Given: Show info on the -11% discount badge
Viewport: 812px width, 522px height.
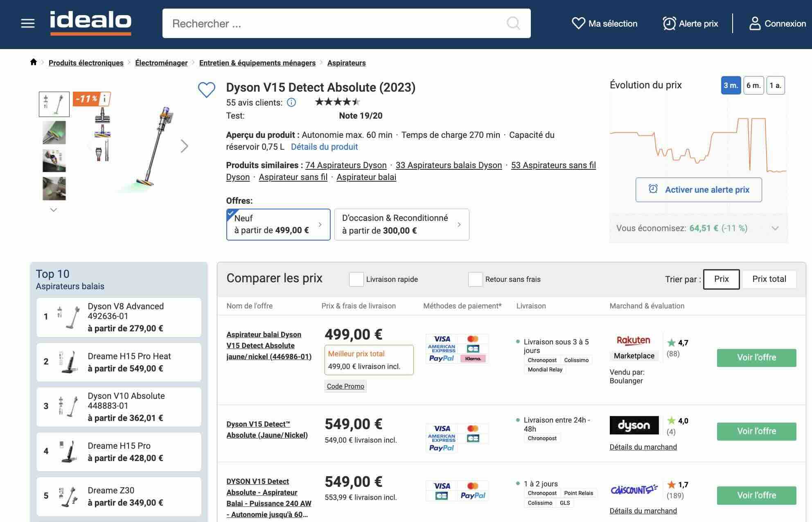Looking at the screenshot, I should [x=104, y=99].
